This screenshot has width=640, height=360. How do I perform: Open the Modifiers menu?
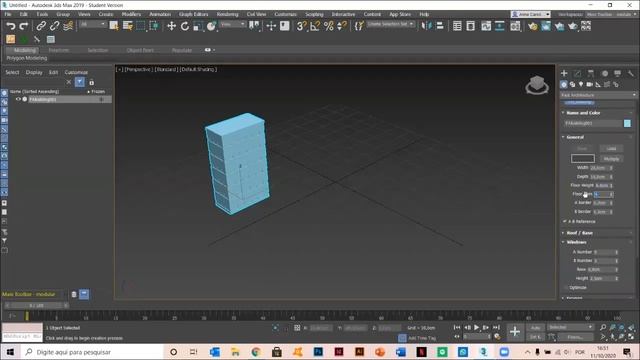pyautogui.click(x=131, y=14)
